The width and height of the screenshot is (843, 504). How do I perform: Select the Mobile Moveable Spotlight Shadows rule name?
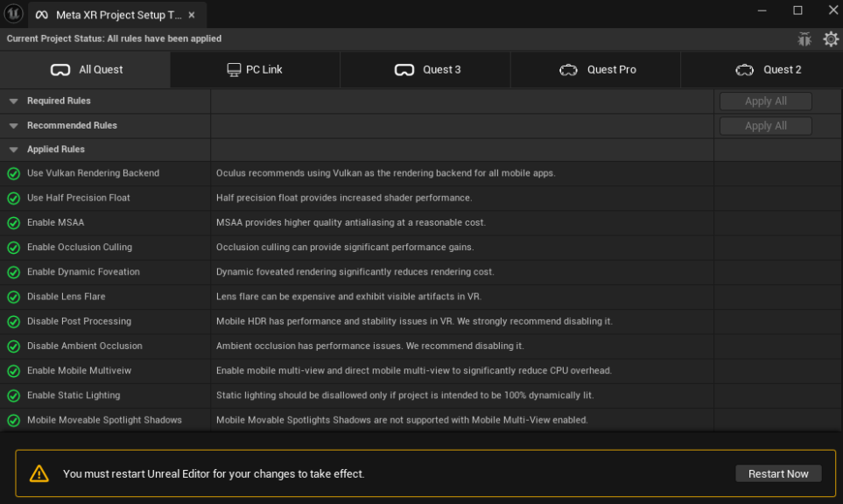click(x=104, y=420)
